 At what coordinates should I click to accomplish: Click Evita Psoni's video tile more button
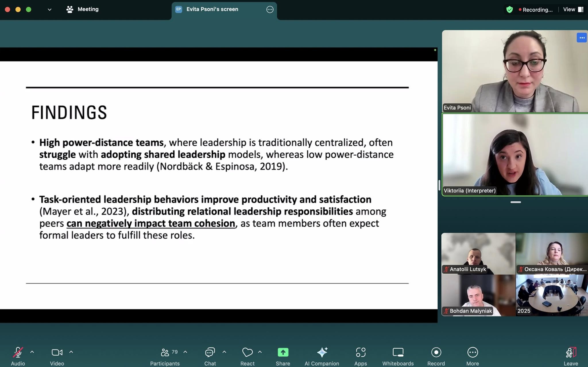(581, 38)
